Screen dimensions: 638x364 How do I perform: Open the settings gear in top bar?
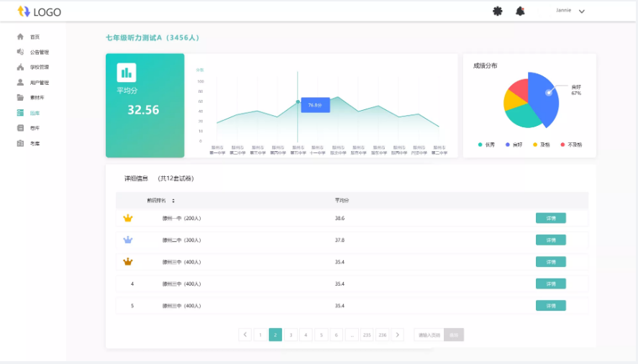tap(497, 11)
